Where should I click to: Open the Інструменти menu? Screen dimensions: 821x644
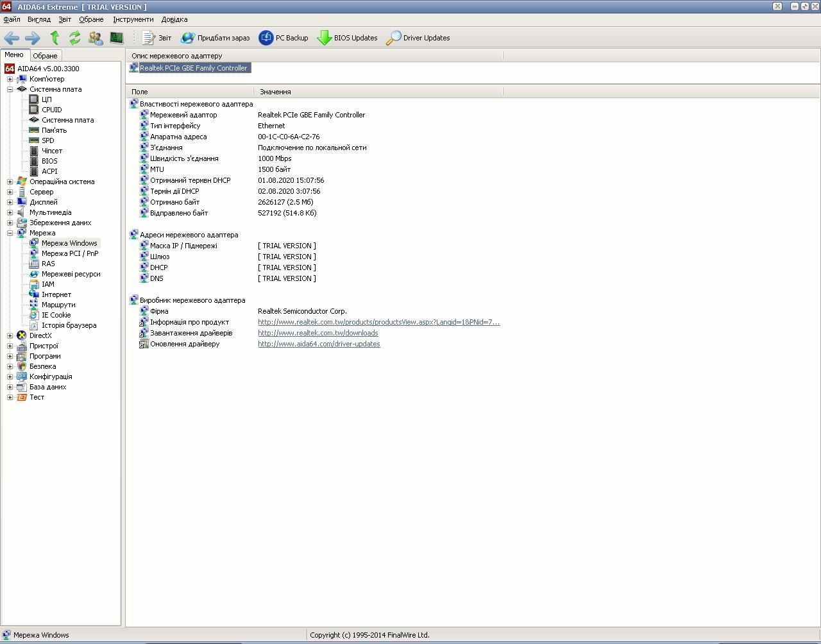coord(133,19)
